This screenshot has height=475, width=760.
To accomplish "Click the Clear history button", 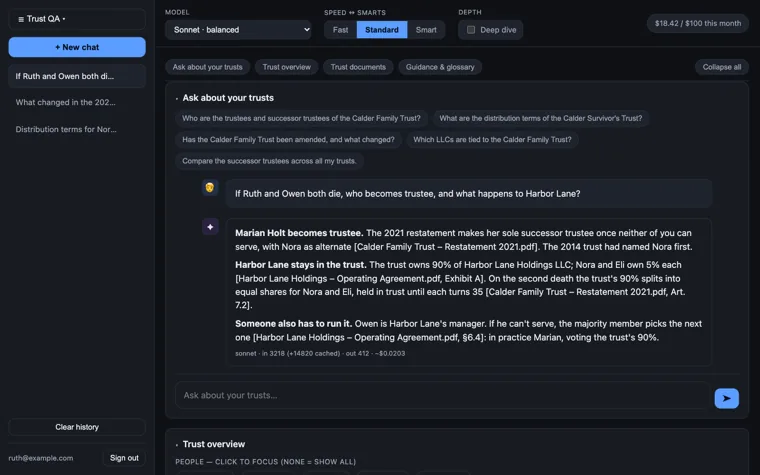I will 77,427.
